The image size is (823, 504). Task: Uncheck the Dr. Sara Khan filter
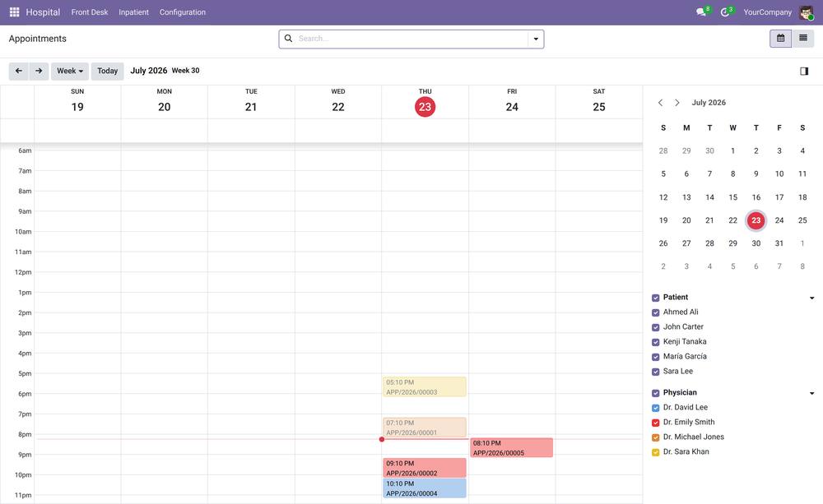click(656, 452)
